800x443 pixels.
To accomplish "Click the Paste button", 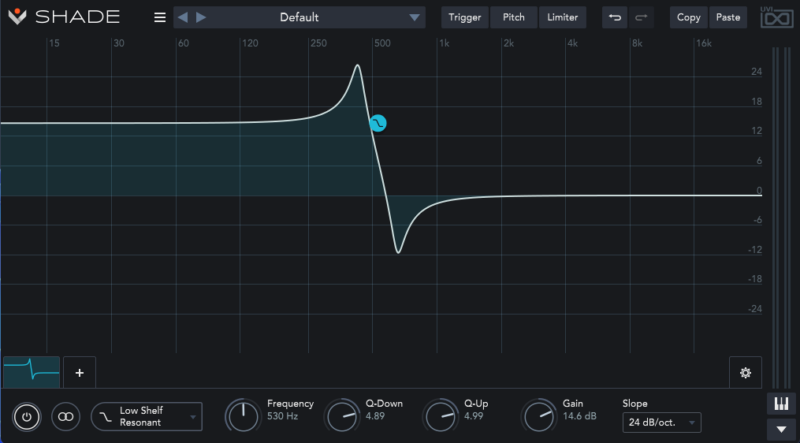I will tap(728, 17).
